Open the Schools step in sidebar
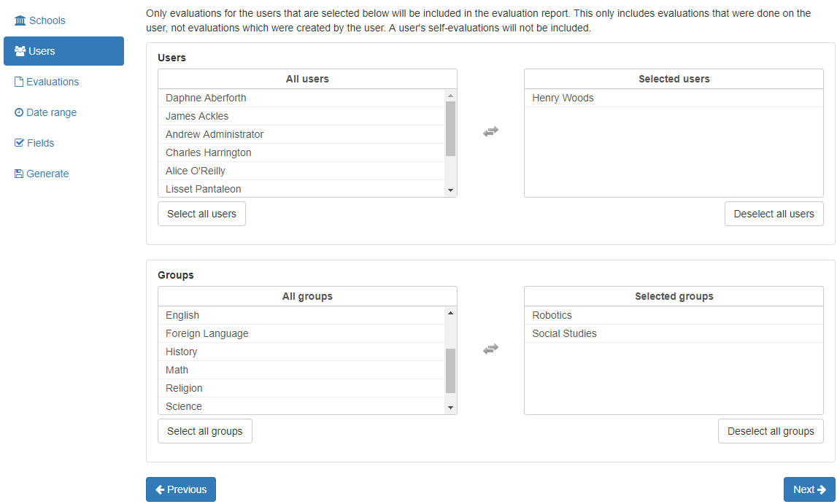The height and width of the screenshot is (504, 837). coord(40,21)
